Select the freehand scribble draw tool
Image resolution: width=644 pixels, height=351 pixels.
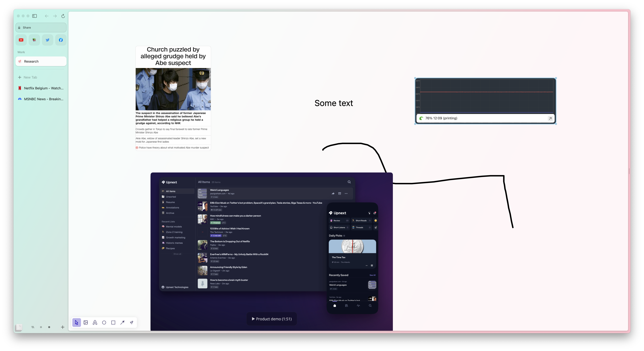coord(132,323)
